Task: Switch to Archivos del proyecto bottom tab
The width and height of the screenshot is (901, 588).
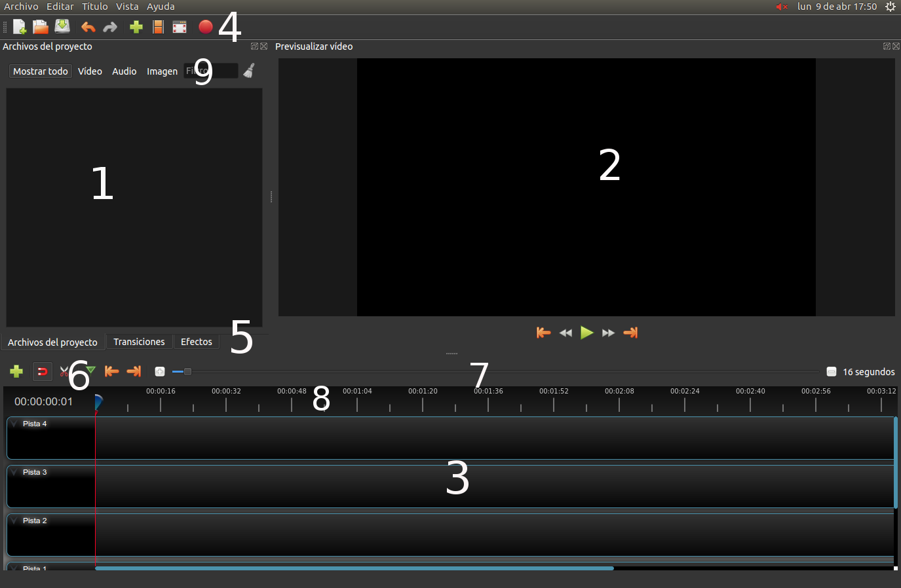Action: coord(52,342)
